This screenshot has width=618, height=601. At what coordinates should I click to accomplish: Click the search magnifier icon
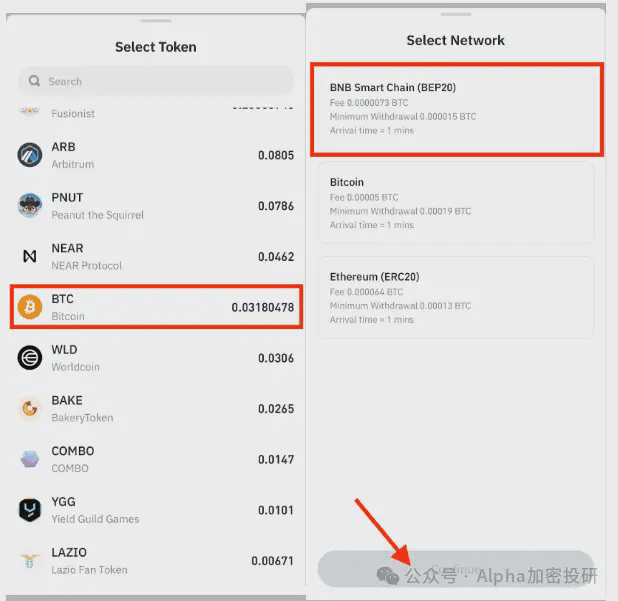coord(35,82)
